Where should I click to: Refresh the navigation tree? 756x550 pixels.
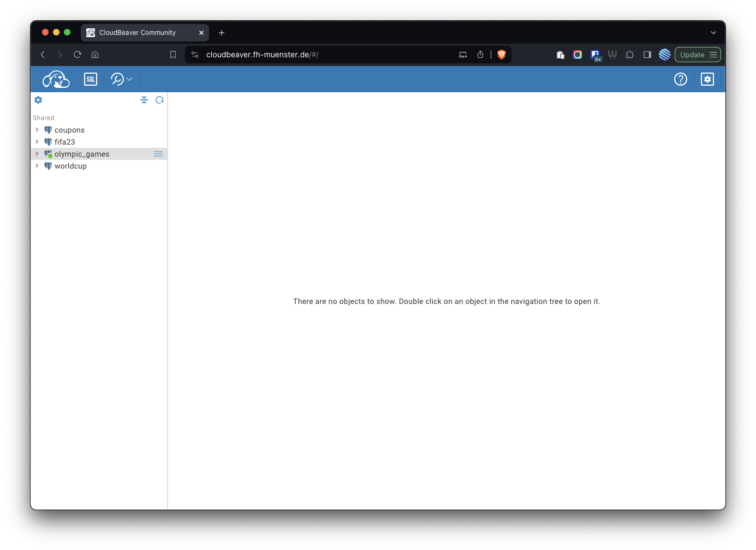click(159, 100)
